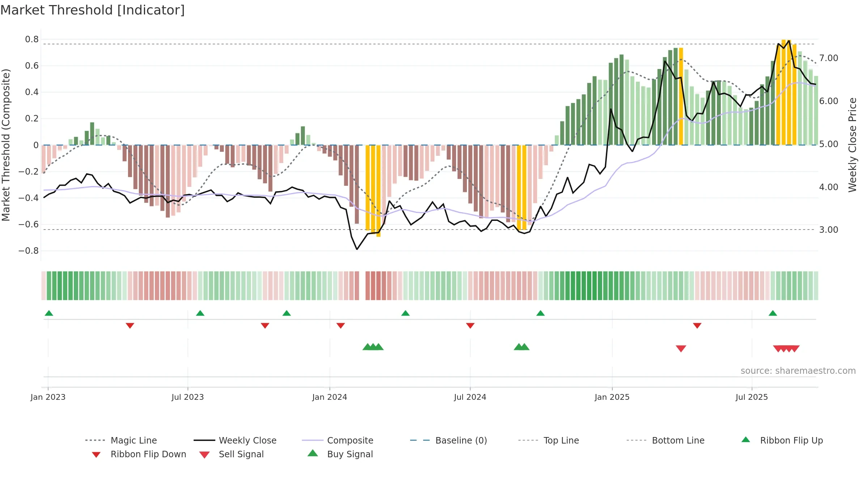Image resolution: width=868 pixels, height=488 pixels.
Task: Click the −0.4 tick on the left axis
Action: coord(29,198)
